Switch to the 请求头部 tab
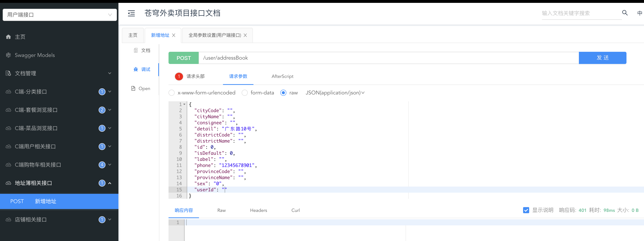This screenshot has width=644, height=241. (x=195, y=76)
